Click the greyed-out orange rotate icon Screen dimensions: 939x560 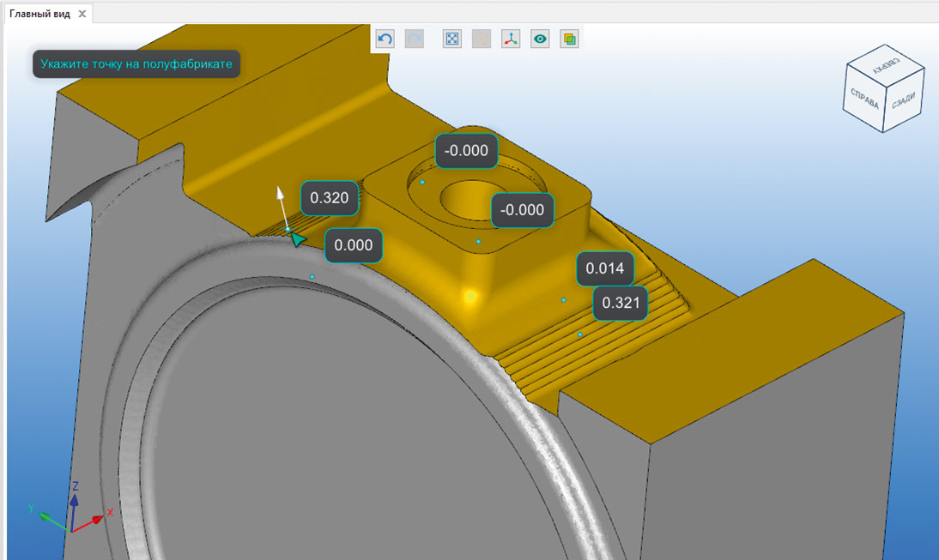(482, 39)
